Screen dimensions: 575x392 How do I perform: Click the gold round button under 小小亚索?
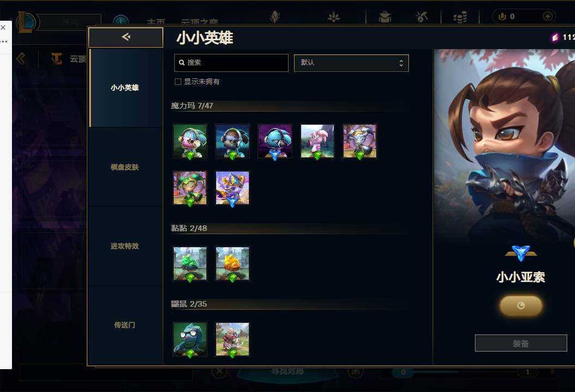click(x=521, y=305)
